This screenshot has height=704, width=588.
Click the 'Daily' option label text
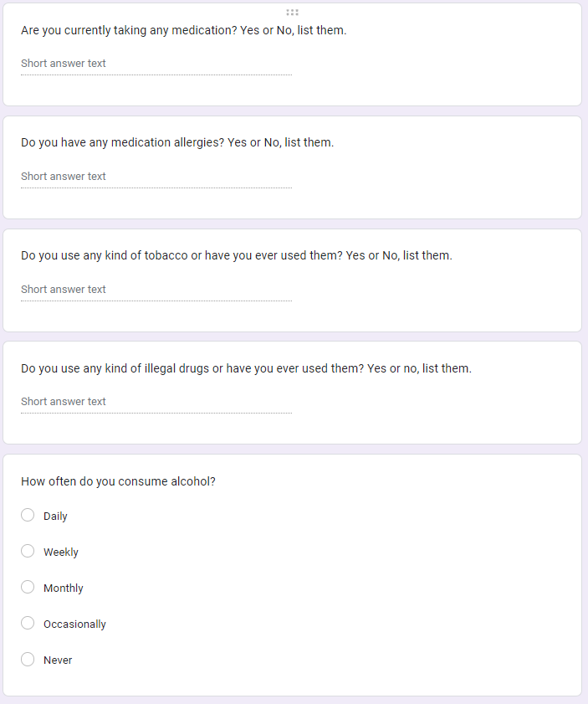(55, 516)
